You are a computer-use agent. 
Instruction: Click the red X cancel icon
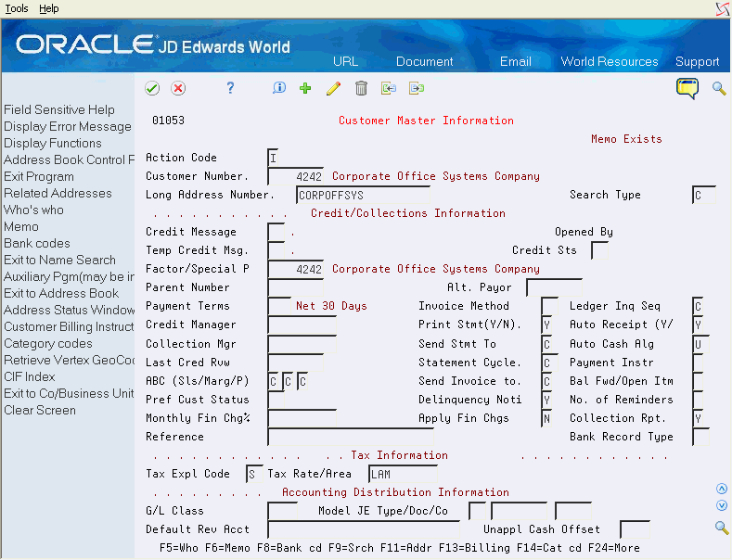tap(178, 88)
